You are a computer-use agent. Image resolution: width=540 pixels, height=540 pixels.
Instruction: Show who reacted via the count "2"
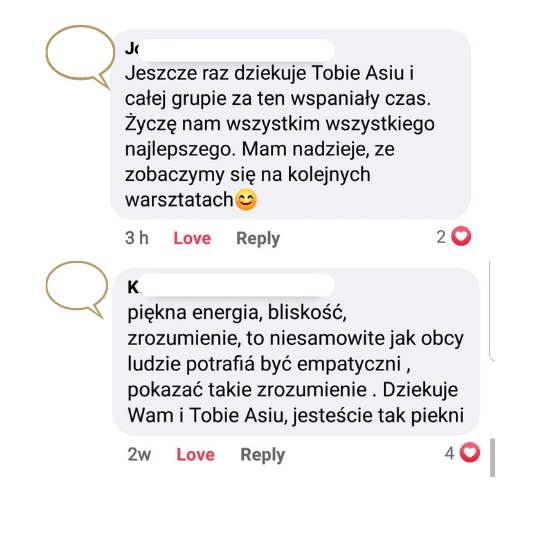(441, 237)
